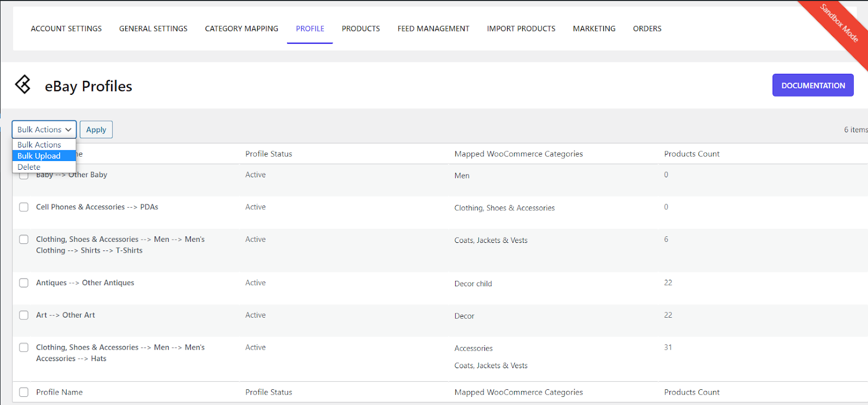Viewport: 868px width, 405px height.
Task: Switch to the Orders tab
Action: click(x=647, y=29)
